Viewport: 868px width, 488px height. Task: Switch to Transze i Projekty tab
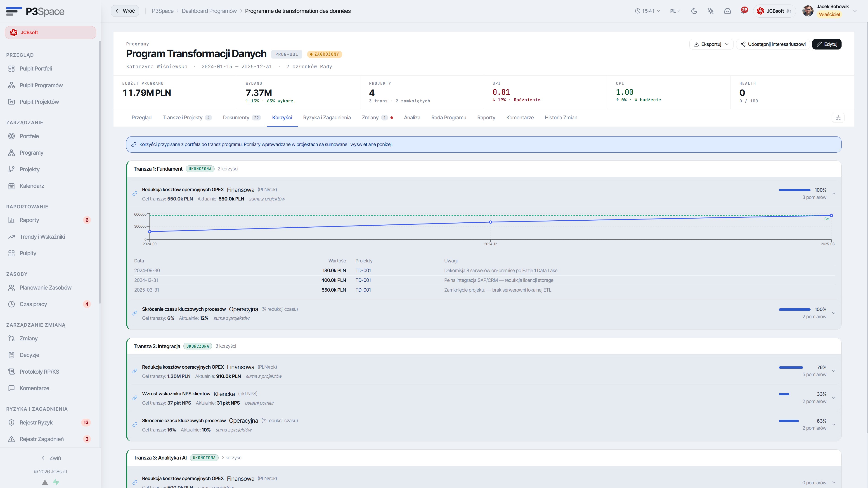pyautogui.click(x=187, y=118)
